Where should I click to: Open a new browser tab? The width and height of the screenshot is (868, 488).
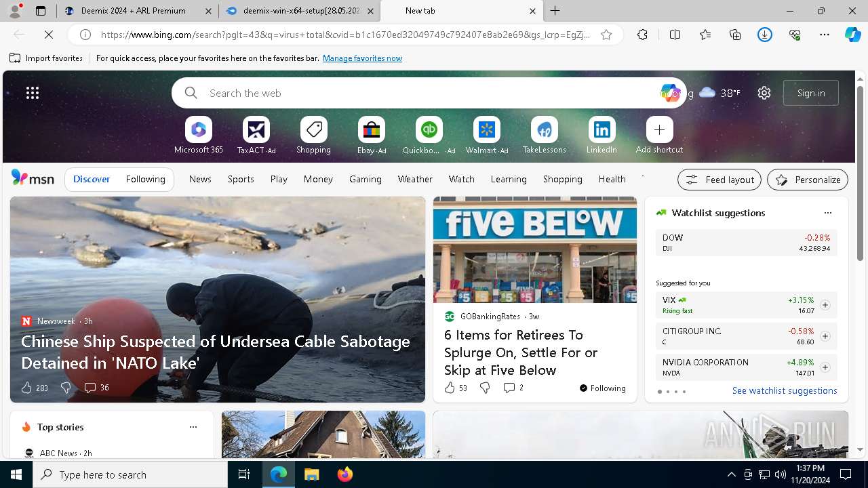point(555,11)
